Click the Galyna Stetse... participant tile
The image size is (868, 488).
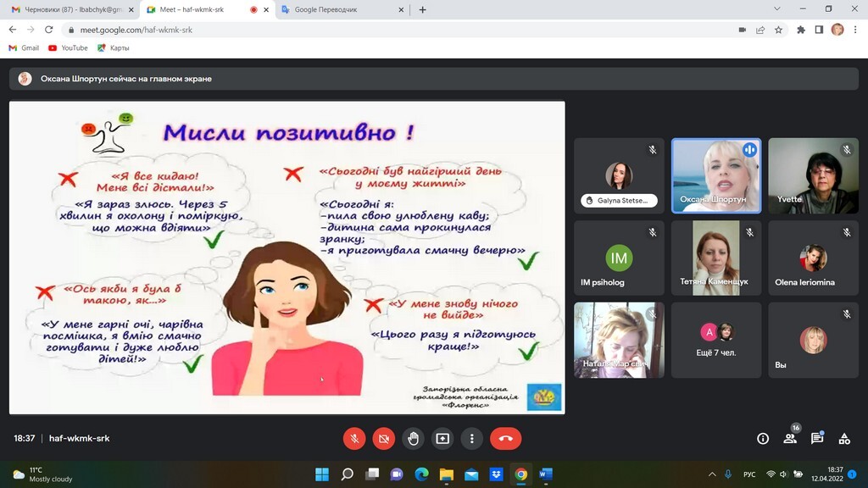[619, 176]
